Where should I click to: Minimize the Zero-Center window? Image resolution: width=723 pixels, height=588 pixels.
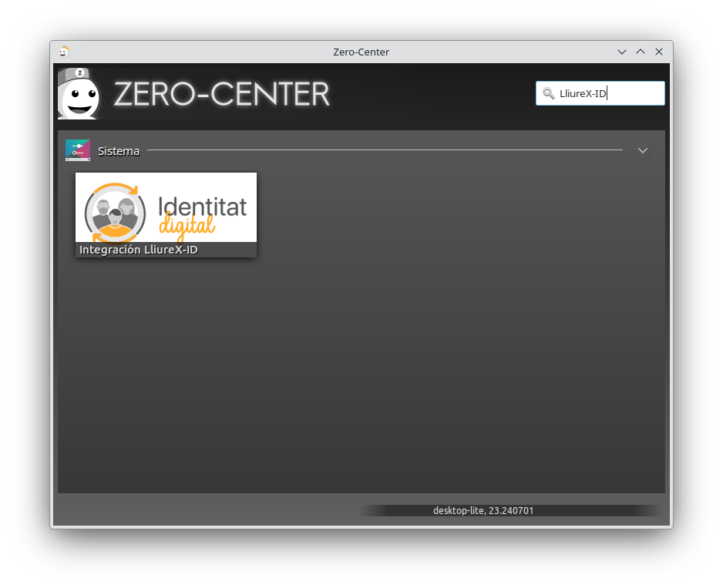coord(622,52)
